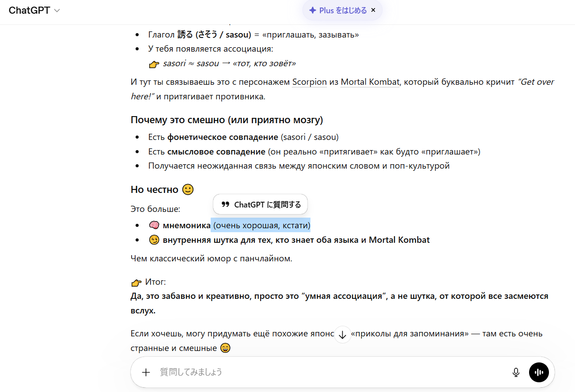The image size is (575, 392).
Task: Click the bullet starting "Глагол 誘る"
Action: (x=253, y=34)
